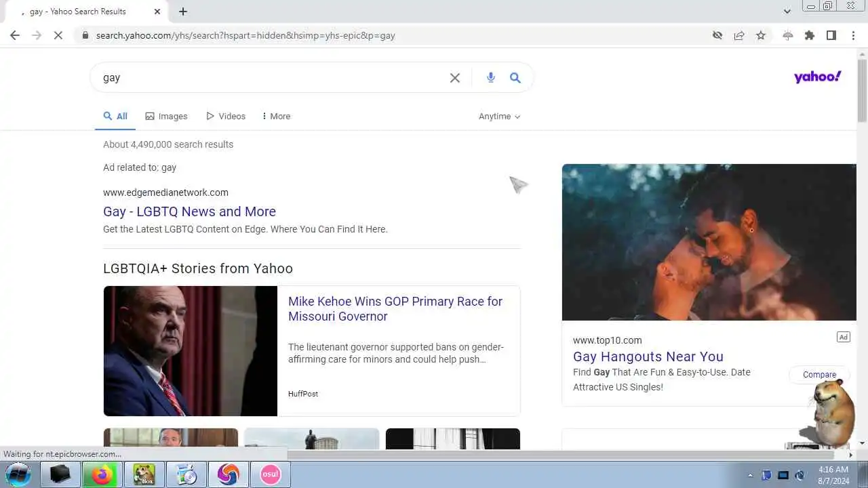Open Gay - LGBTQ News and More link
The height and width of the screenshot is (488, 868).
coord(189,211)
